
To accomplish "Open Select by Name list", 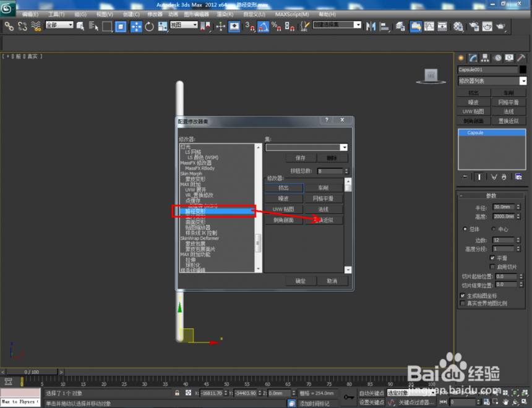I will pyautogui.click(x=93, y=27).
